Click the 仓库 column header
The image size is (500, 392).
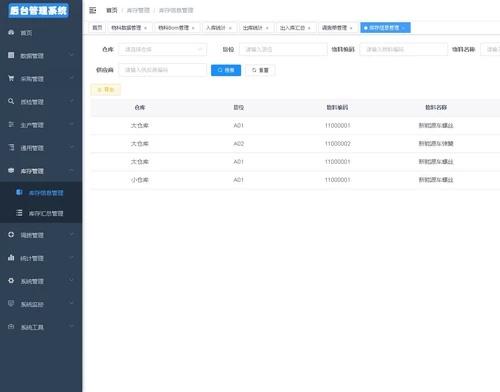140,107
